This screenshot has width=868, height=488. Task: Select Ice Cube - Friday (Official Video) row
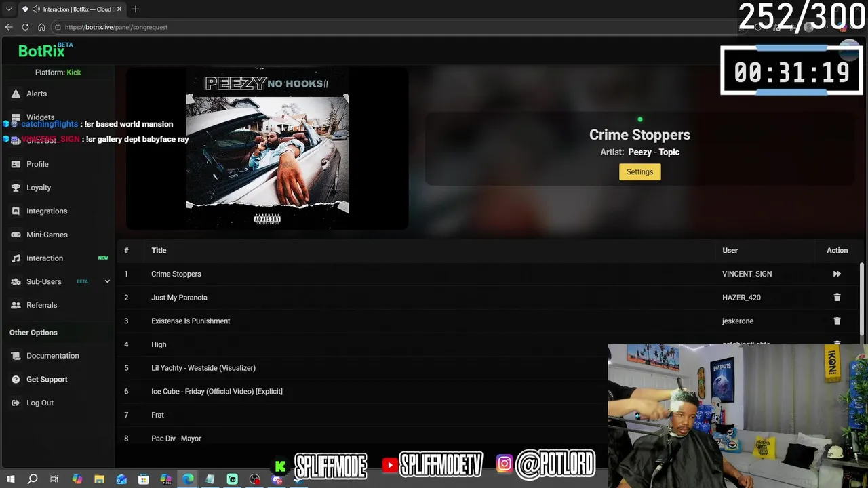coord(217,392)
